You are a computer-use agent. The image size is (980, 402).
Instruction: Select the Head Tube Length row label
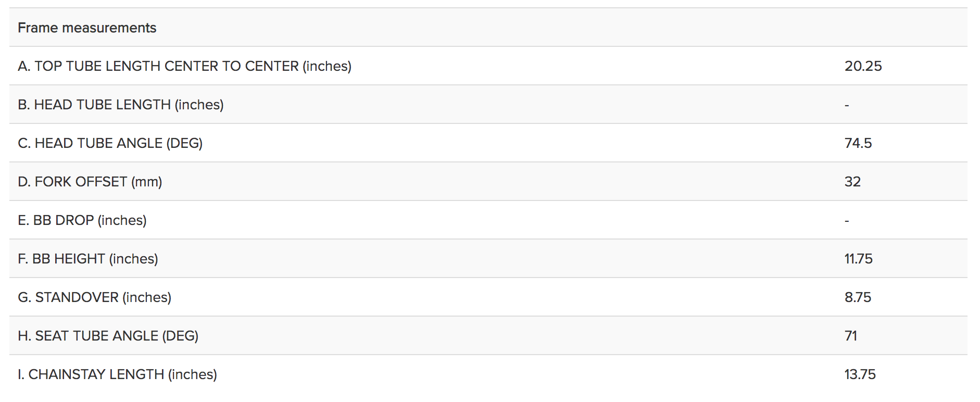pyautogui.click(x=120, y=105)
